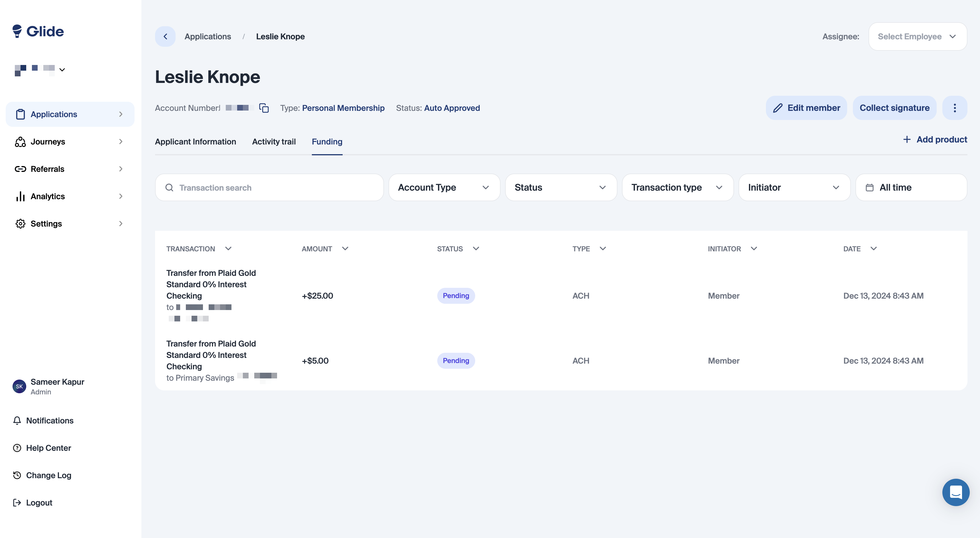Switch to the Applicant Information tab

coord(195,141)
